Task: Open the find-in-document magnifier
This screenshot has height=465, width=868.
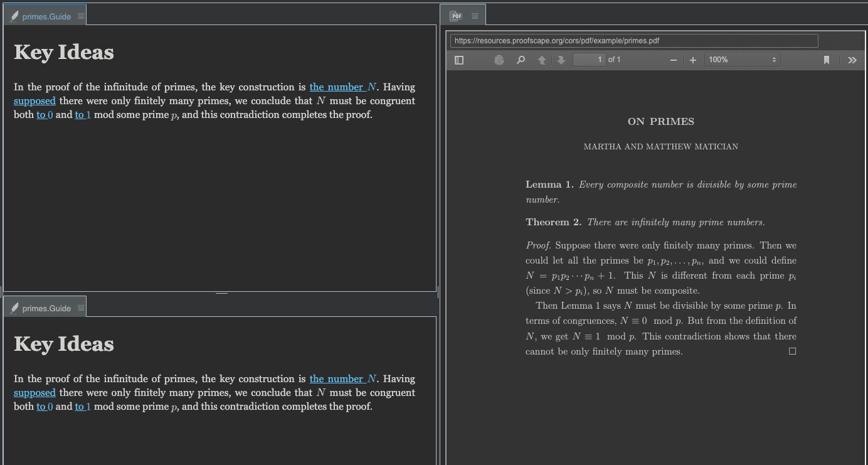Action: [521, 60]
